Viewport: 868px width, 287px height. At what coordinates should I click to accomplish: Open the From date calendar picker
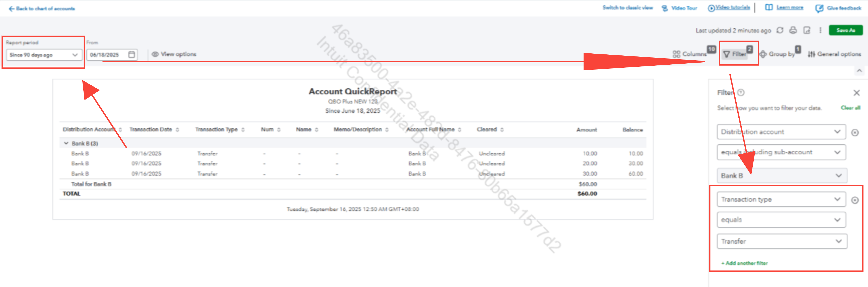pos(132,55)
